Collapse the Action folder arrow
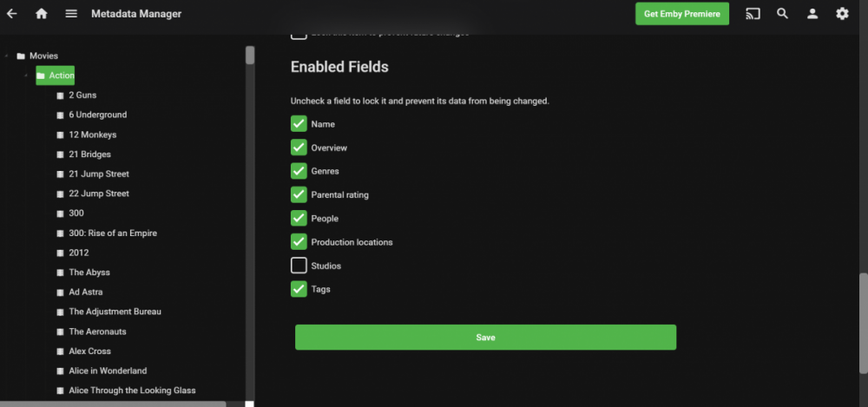This screenshot has width=868, height=407. point(26,75)
